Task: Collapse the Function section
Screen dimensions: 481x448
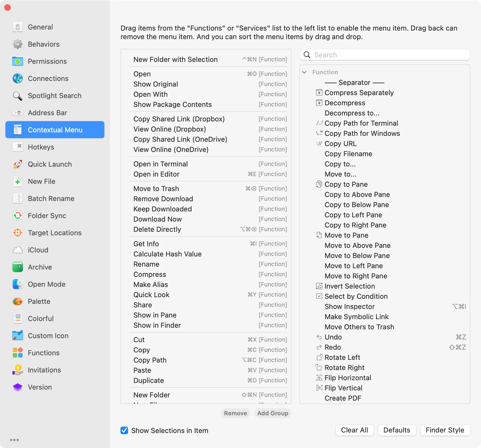Action: [305, 72]
